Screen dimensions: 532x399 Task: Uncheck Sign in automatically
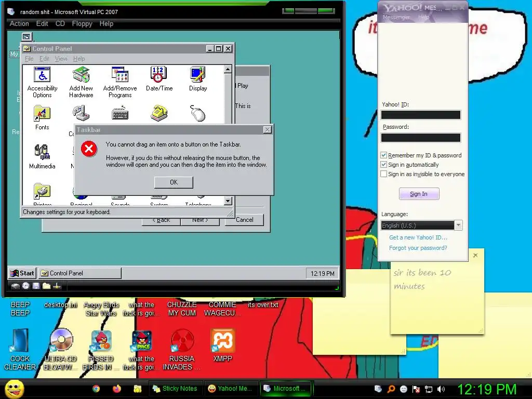(384, 165)
